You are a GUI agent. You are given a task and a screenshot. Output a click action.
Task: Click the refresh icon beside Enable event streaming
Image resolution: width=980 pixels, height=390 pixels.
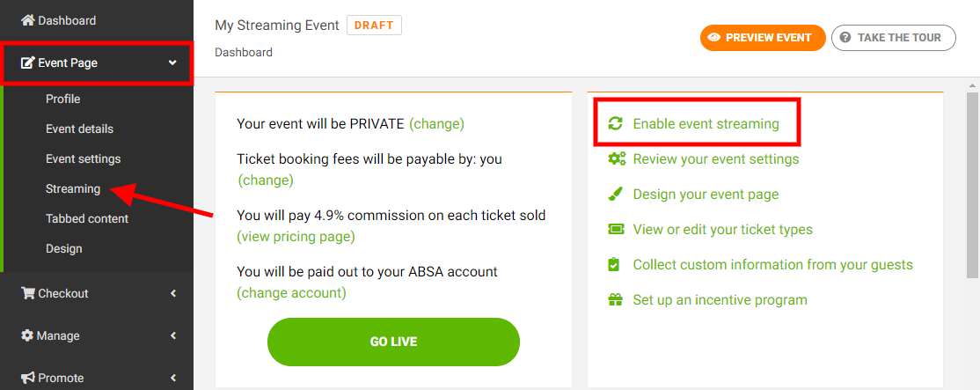(x=616, y=124)
